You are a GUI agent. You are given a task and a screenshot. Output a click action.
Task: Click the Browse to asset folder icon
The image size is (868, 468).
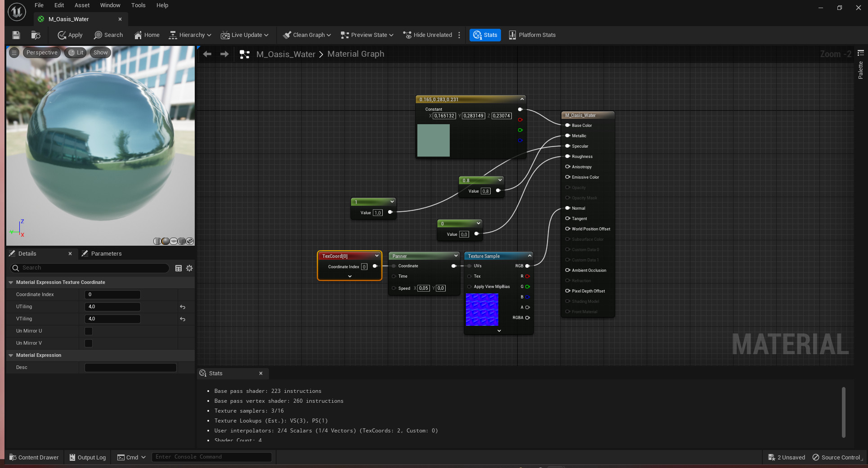point(36,35)
